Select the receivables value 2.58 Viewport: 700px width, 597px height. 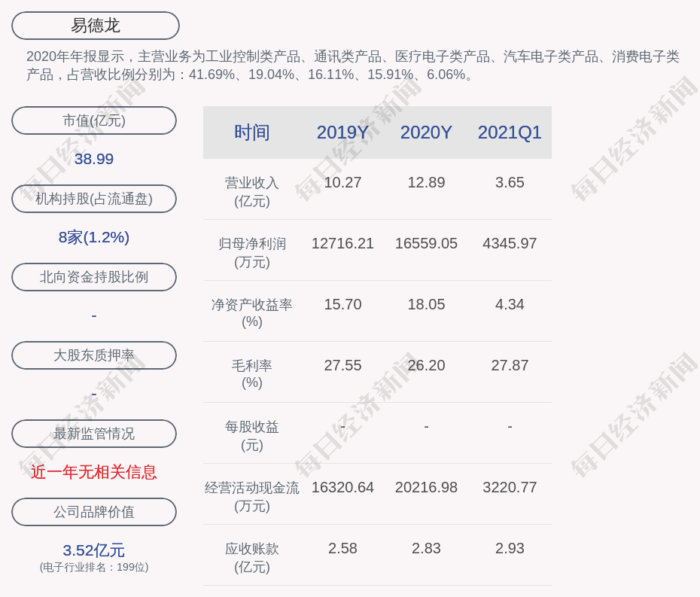click(x=342, y=548)
